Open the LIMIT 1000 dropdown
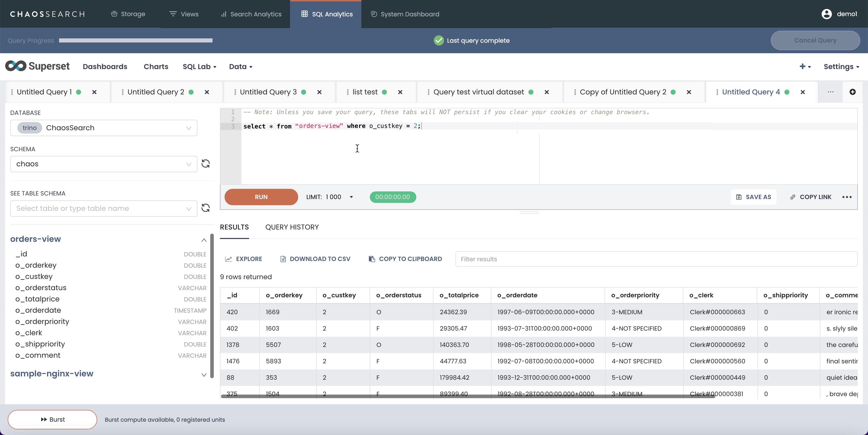This screenshot has height=435, width=868. [351, 197]
